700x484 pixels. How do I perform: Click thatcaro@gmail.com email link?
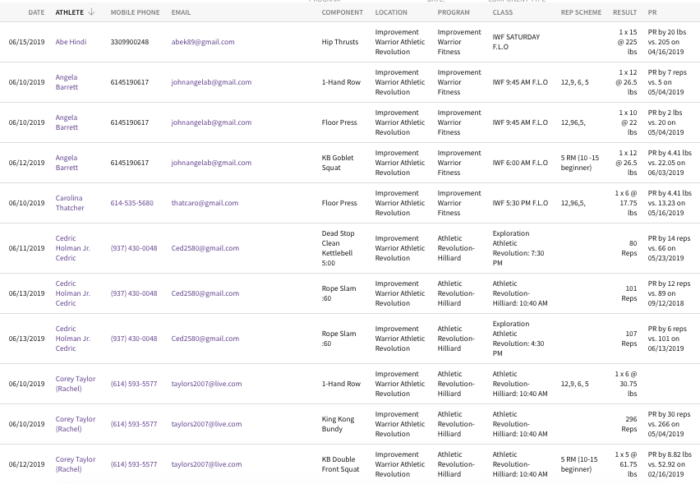coord(204,203)
